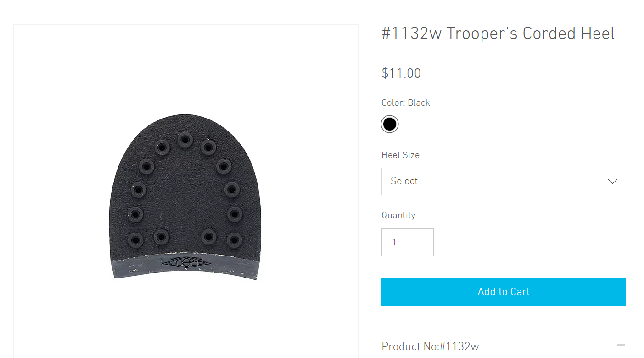Viewport: 644px width, 358px height.
Task: Select the Black color swatch
Action: coord(390,124)
